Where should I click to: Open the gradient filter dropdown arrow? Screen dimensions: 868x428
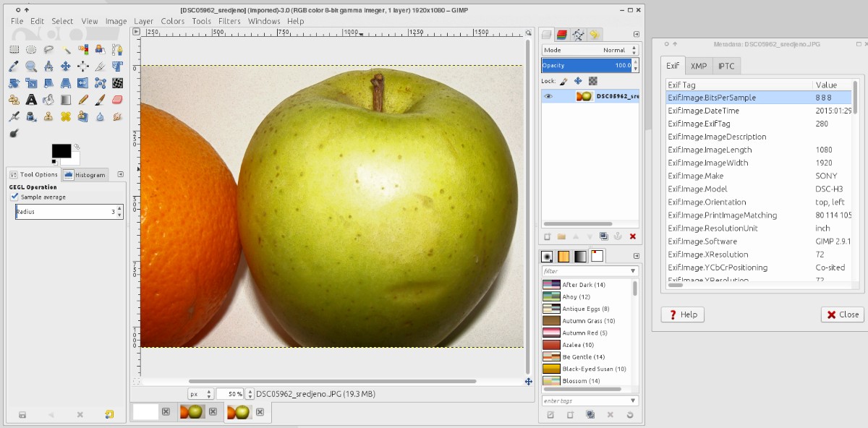[x=633, y=271]
